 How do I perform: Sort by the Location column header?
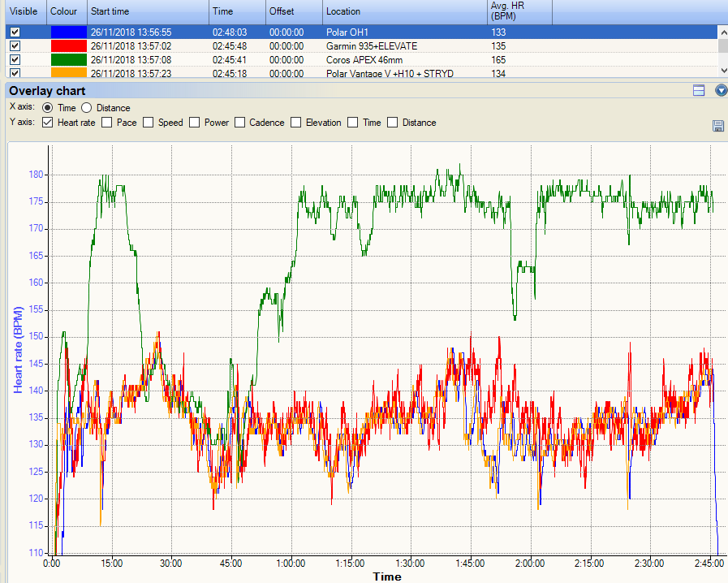[405, 11]
